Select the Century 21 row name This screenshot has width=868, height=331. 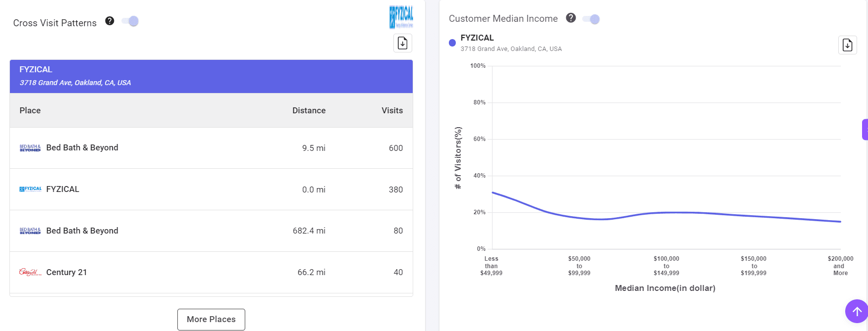66,272
